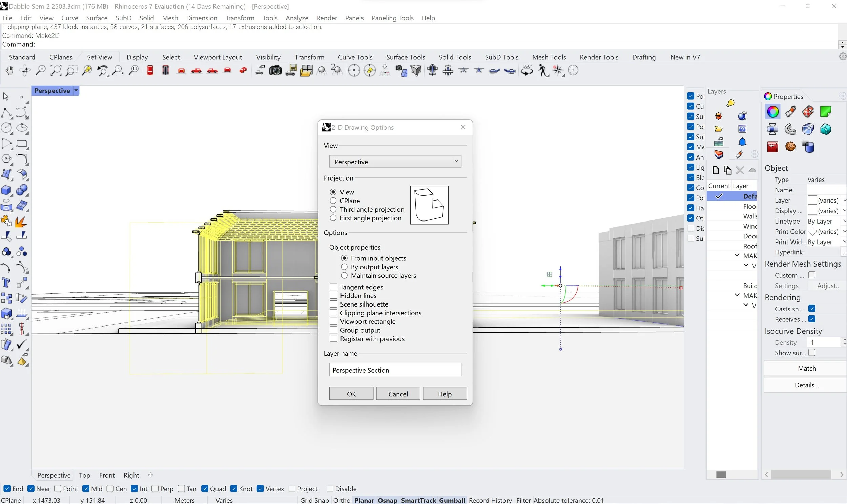Switch to the Curve Tools toolbar tab
Viewport: 847px width, 504px height.
click(355, 57)
